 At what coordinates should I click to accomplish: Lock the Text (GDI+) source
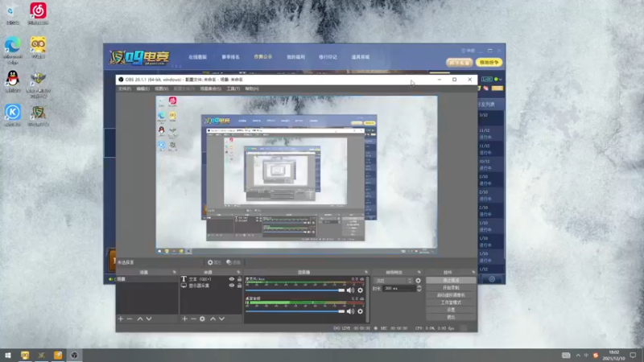tap(239, 279)
